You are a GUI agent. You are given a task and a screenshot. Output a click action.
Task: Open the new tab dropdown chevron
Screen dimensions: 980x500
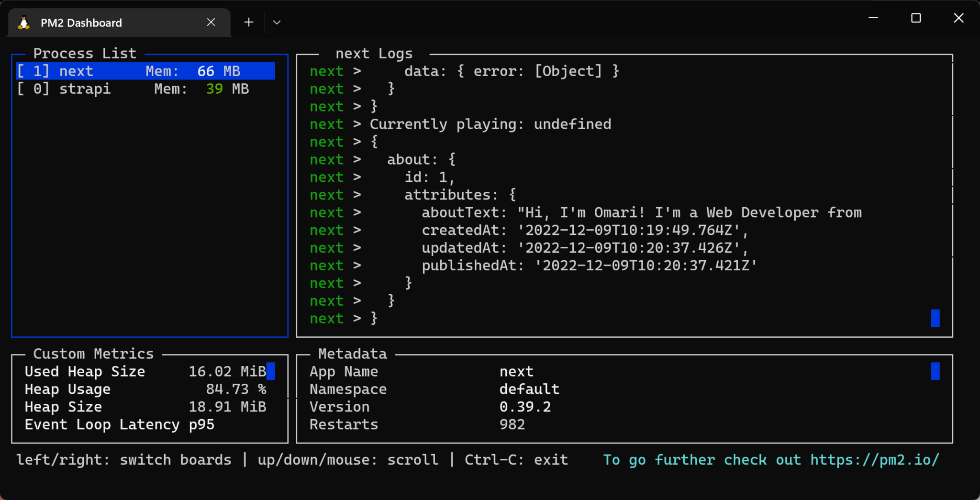(x=277, y=22)
